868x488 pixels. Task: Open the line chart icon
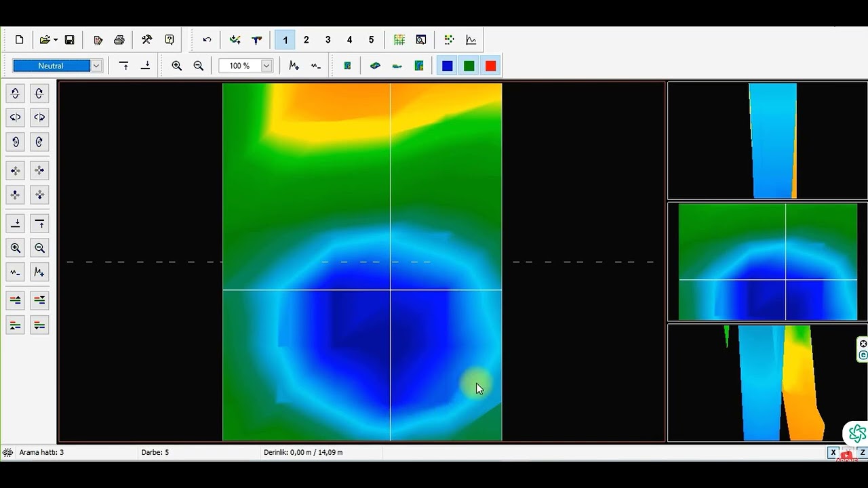(x=471, y=40)
